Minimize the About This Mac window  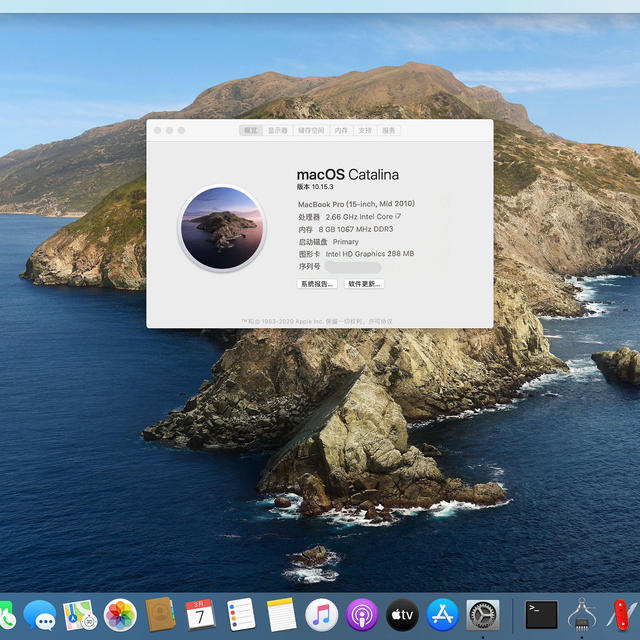[169, 130]
